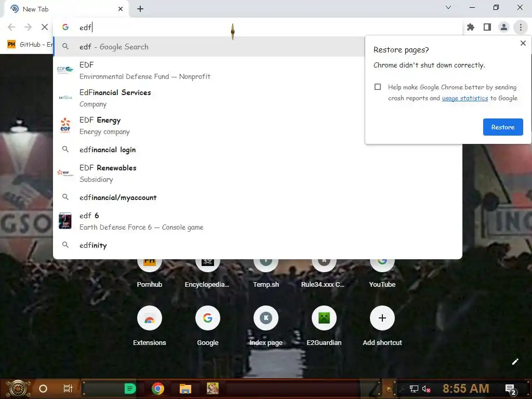Select 'edfinity' suggestion

258,245
